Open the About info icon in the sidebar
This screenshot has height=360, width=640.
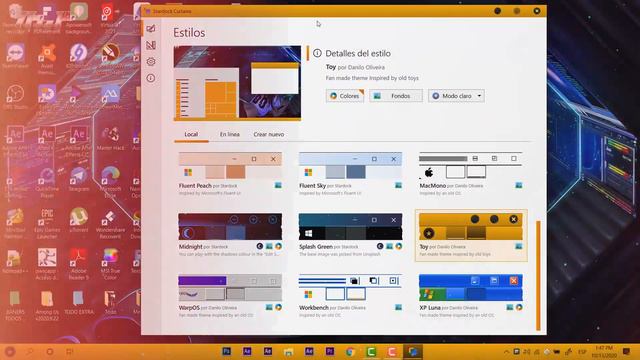[151, 78]
